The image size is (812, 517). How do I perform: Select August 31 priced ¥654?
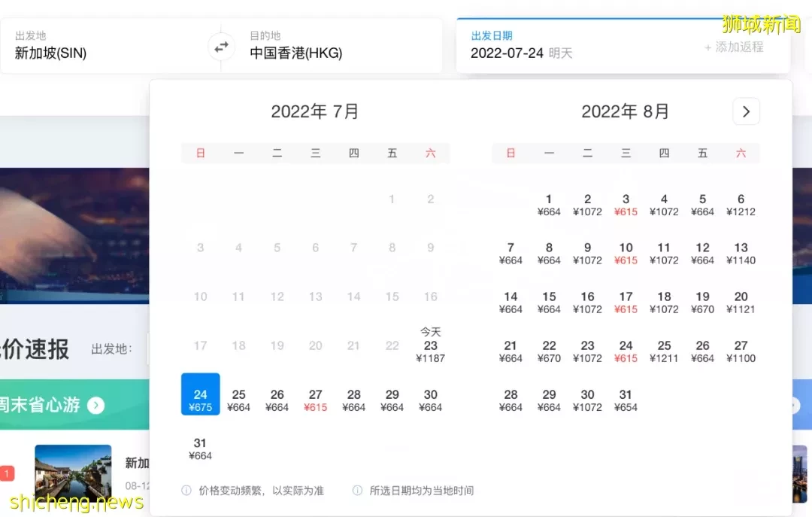(626, 400)
